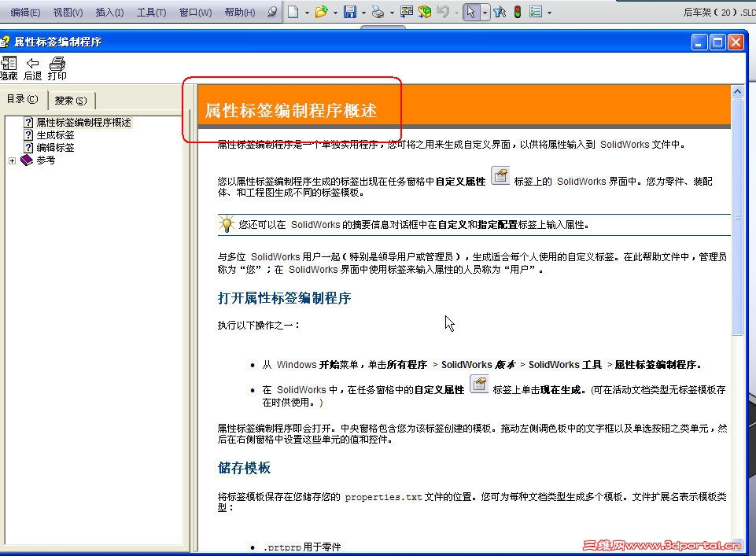Image resolution: width=756 pixels, height=556 pixels.
Task: Click the 参考 book entry
Action: (46, 160)
